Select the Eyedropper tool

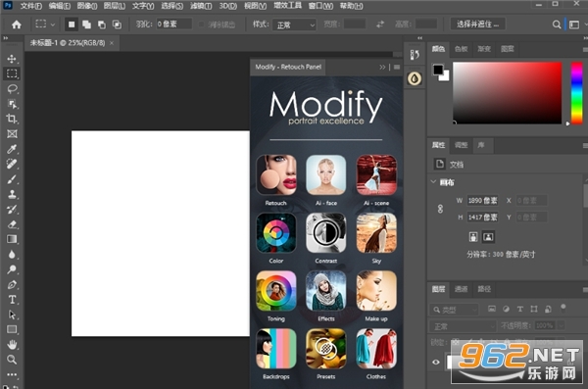pos(12,149)
